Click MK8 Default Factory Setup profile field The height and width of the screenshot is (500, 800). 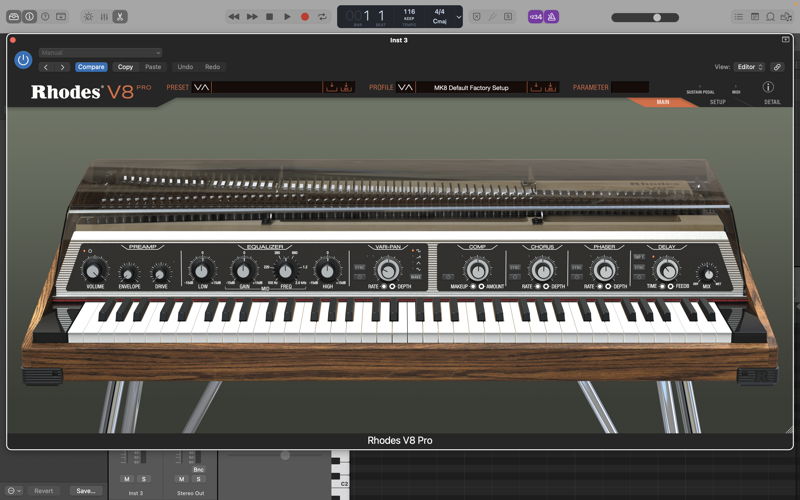click(471, 87)
